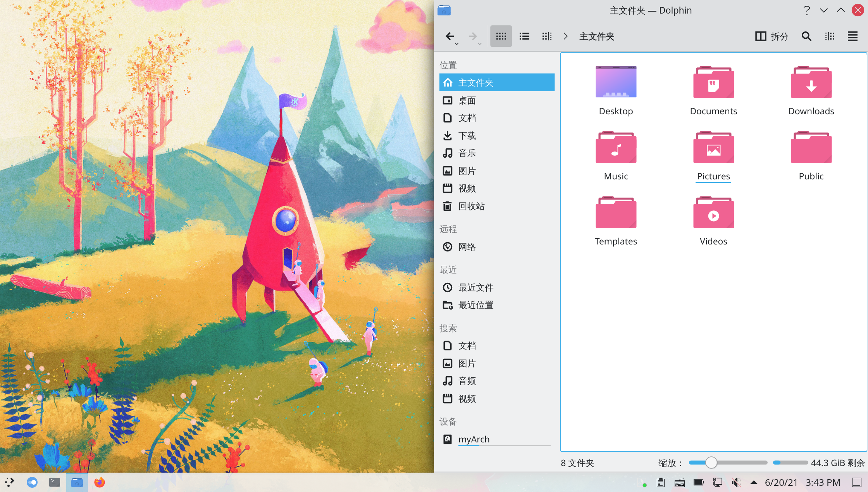
Task: Click Firefox icon in taskbar
Action: click(x=100, y=482)
